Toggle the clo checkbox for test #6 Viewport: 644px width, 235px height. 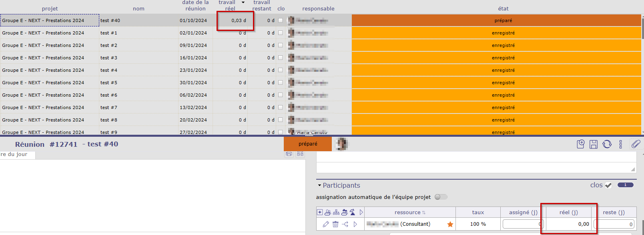pos(280,95)
